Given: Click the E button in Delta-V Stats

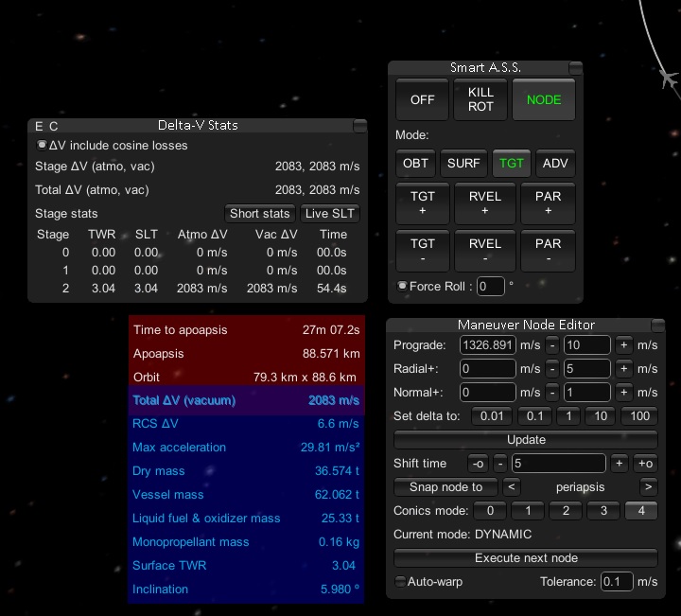Looking at the screenshot, I should pos(39,127).
